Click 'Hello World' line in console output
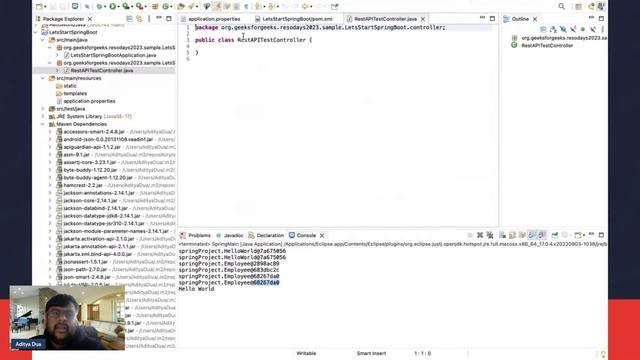The height and width of the screenshot is (360, 640). coord(196,289)
